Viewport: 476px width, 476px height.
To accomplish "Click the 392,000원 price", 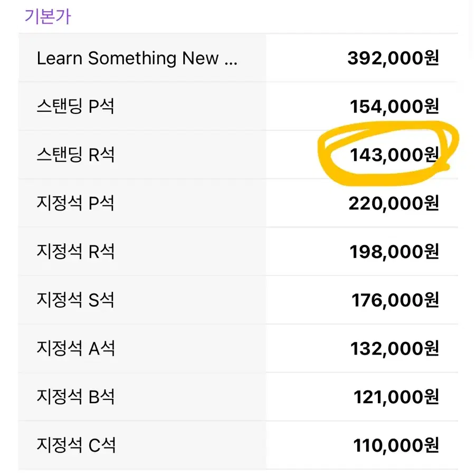I will [393, 58].
